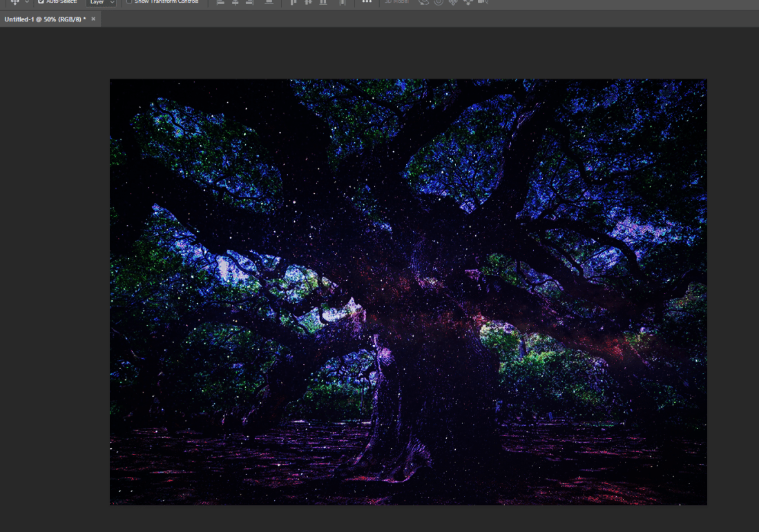This screenshot has width=759, height=532.
Task: Click Align top edges icon
Action: coord(293,3)
